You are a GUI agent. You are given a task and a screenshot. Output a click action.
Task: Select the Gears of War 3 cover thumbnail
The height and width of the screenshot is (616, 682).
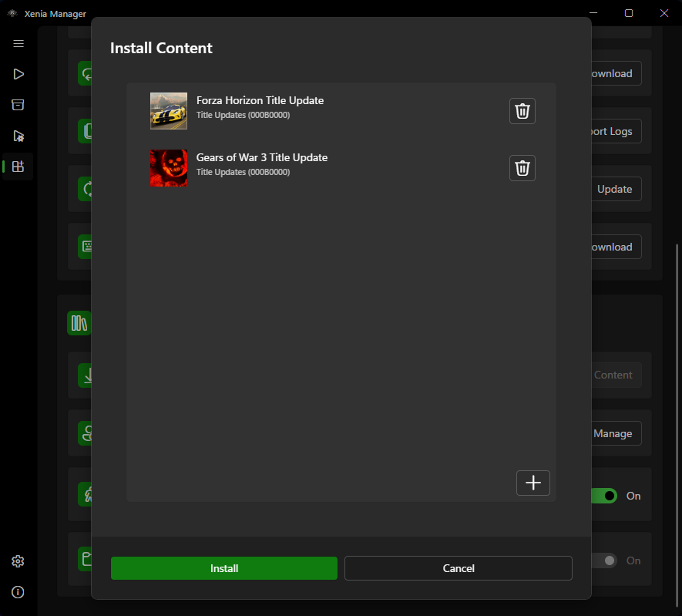click(x=168, y=167)
